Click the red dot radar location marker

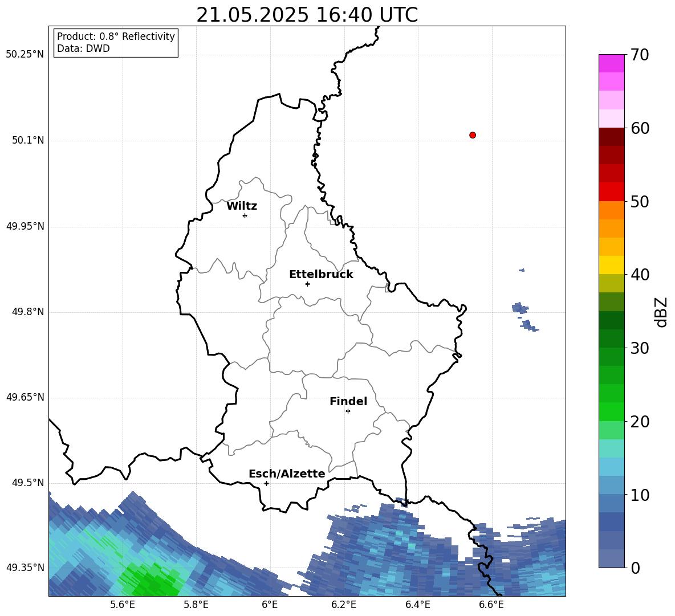click(x=473, y=135)
